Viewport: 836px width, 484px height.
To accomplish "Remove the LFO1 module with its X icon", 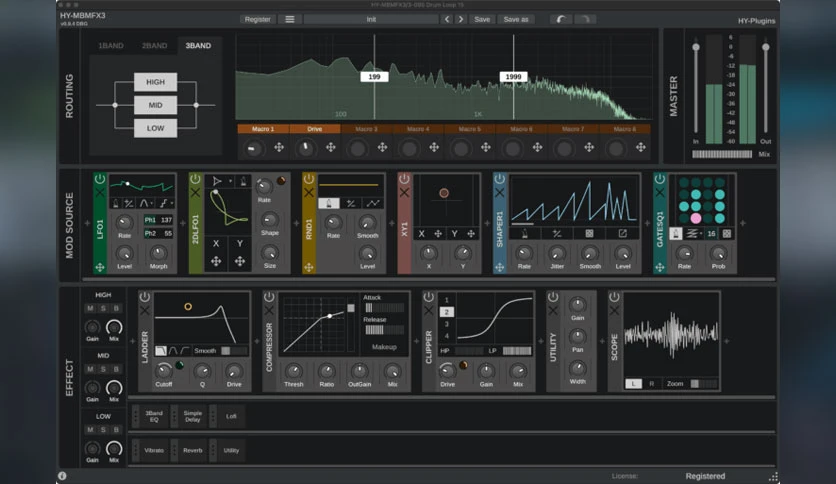I will (100, 192).
